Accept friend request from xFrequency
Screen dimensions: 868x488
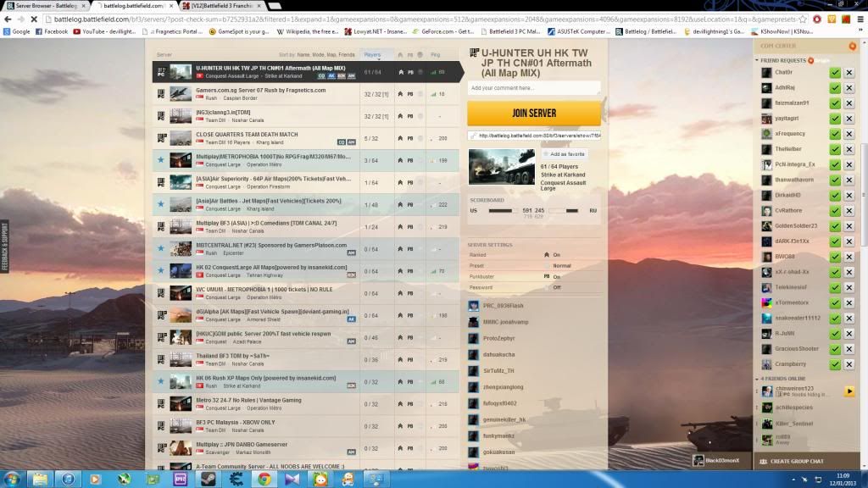coord(835,134)
